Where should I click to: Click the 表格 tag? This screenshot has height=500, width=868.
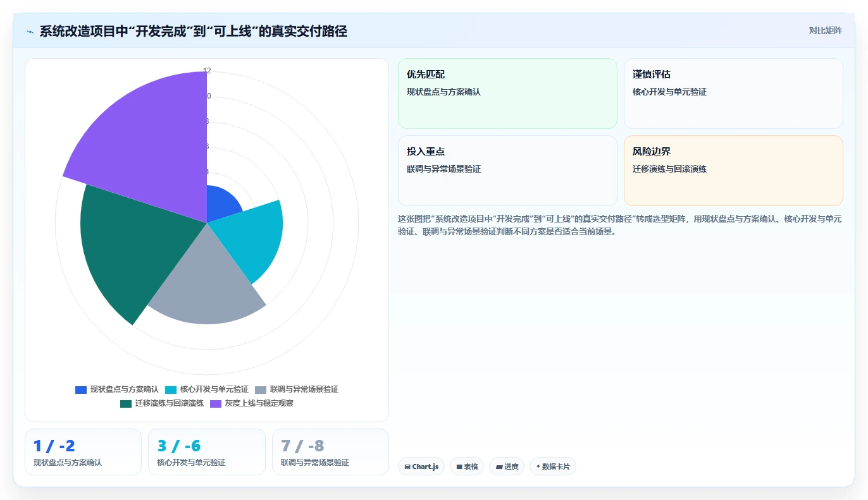tap(467, 466)
